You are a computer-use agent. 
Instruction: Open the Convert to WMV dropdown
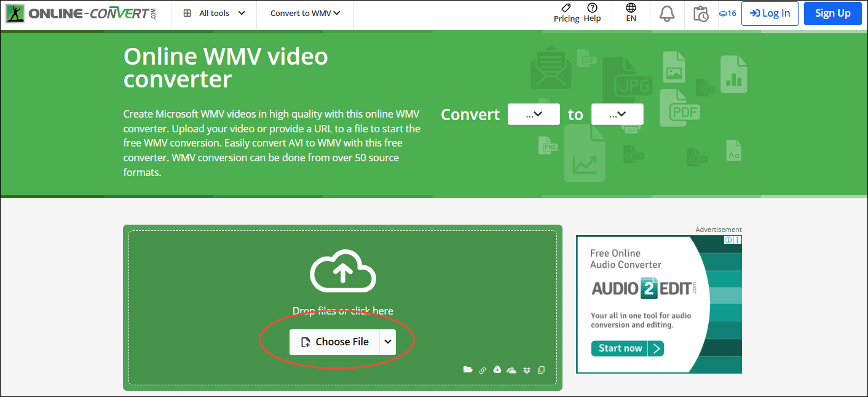(304, 12)
